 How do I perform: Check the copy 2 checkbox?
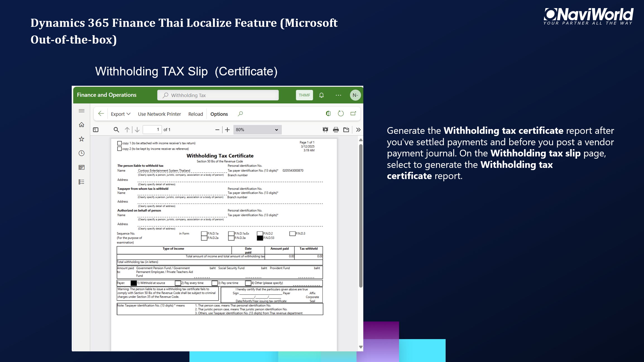(119, 149)
